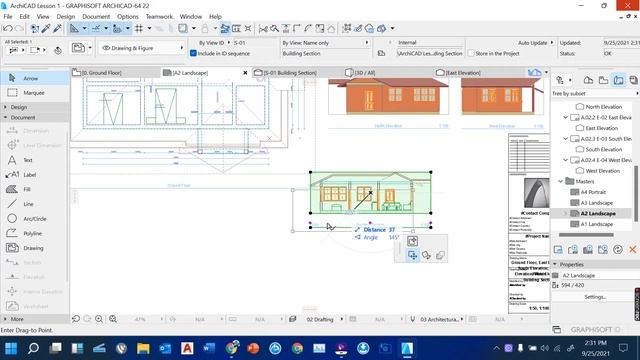Select the Fill tool

click(x=35, y=189)
